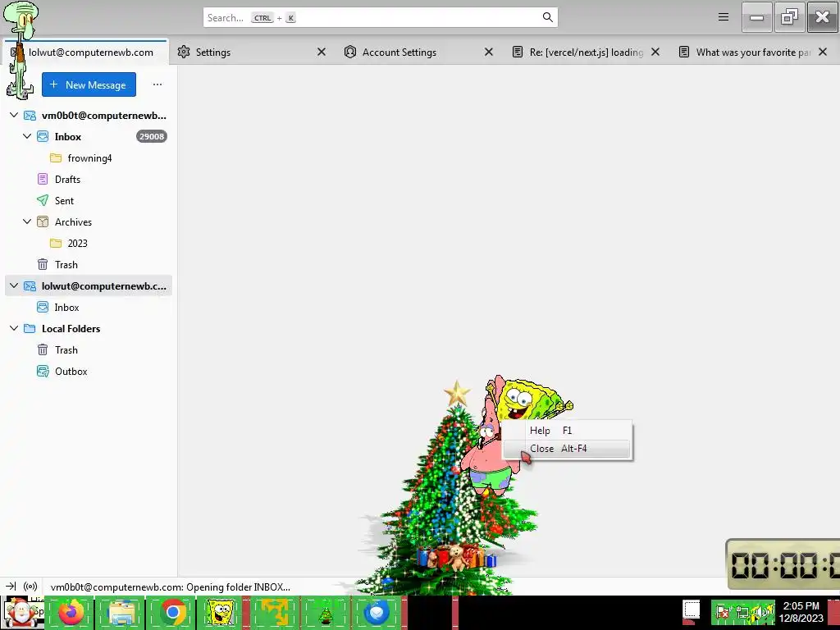Screen dimensions: 840x630
Task: Open Firefox from the taskbar
Action: pos(71,613)
